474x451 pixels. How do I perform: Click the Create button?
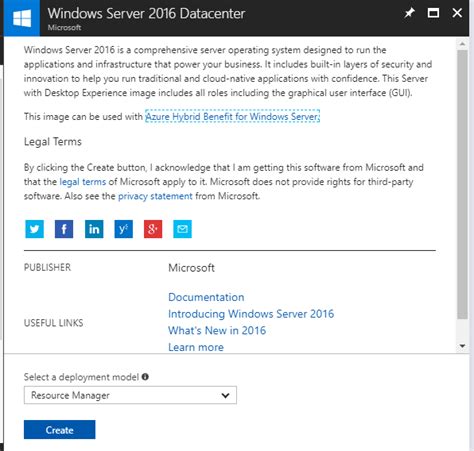[60, 430]
